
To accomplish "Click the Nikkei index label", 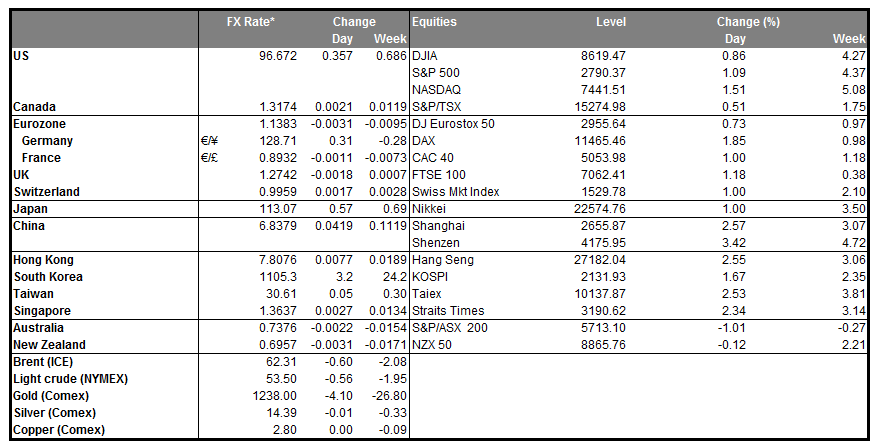I will (429, 208).
